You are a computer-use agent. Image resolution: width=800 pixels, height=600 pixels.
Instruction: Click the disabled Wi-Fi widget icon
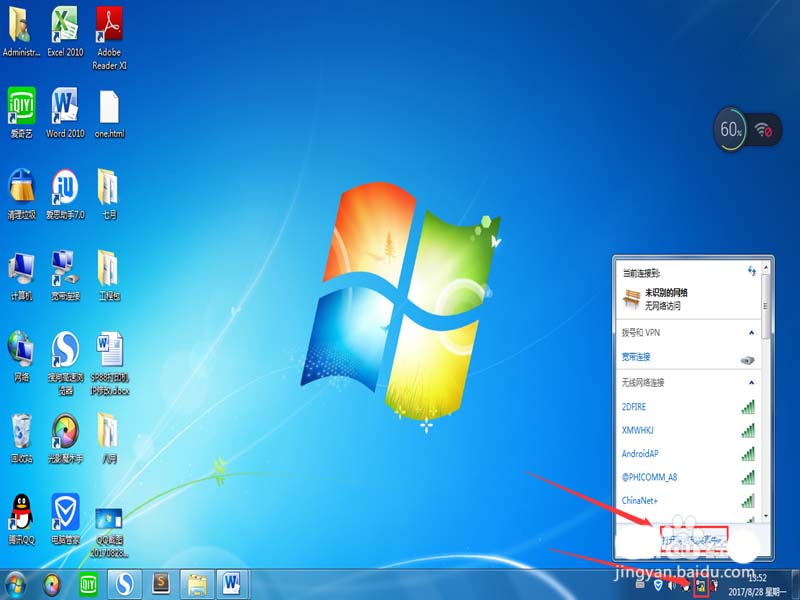click(764, 130)
